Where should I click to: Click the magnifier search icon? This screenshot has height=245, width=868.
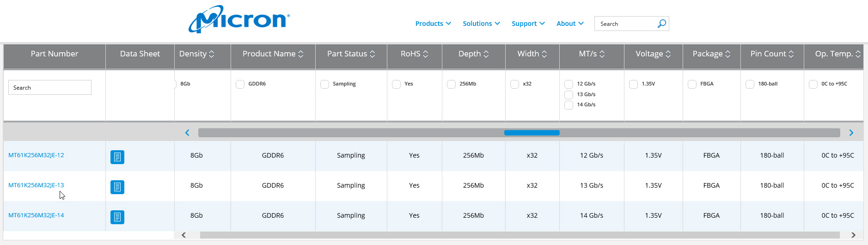661,24
